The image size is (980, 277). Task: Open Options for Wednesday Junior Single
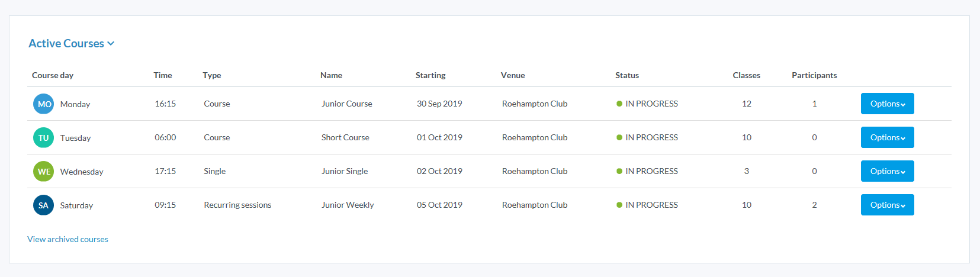(887, 171)
